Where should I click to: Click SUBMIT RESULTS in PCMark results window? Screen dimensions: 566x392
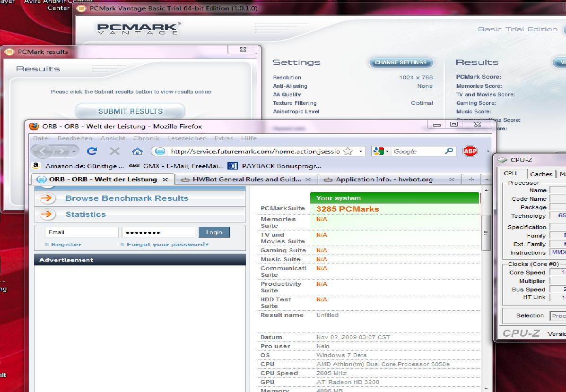coord(131,111)
